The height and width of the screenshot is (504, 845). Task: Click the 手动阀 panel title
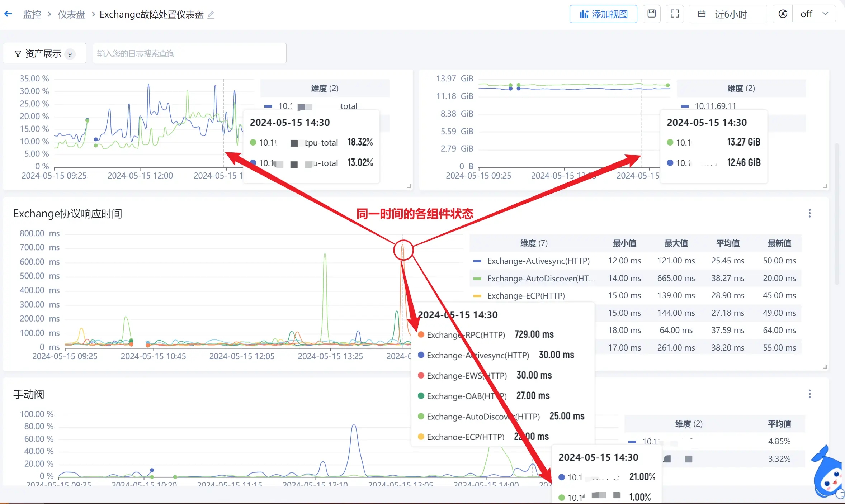click(29, 394)
